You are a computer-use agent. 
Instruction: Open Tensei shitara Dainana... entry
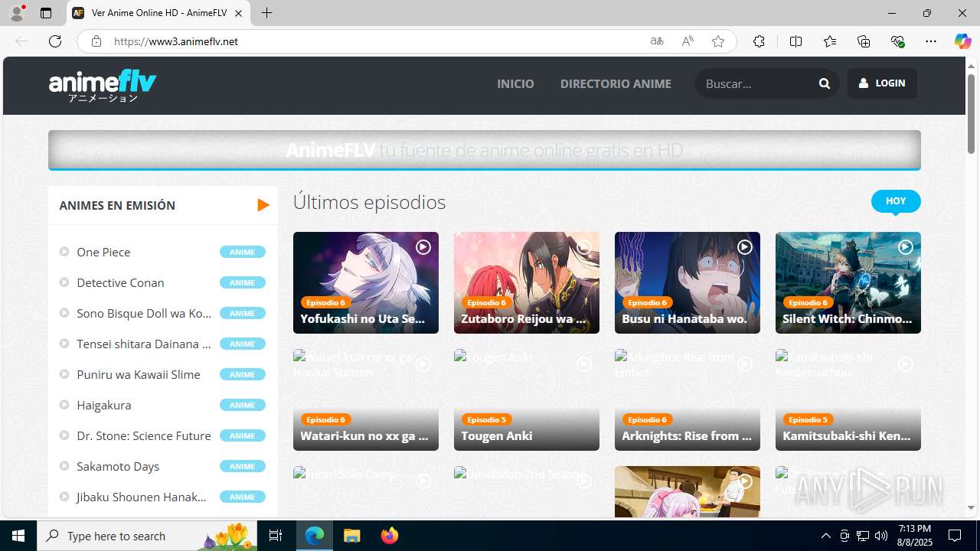click(x=144, y=344)
